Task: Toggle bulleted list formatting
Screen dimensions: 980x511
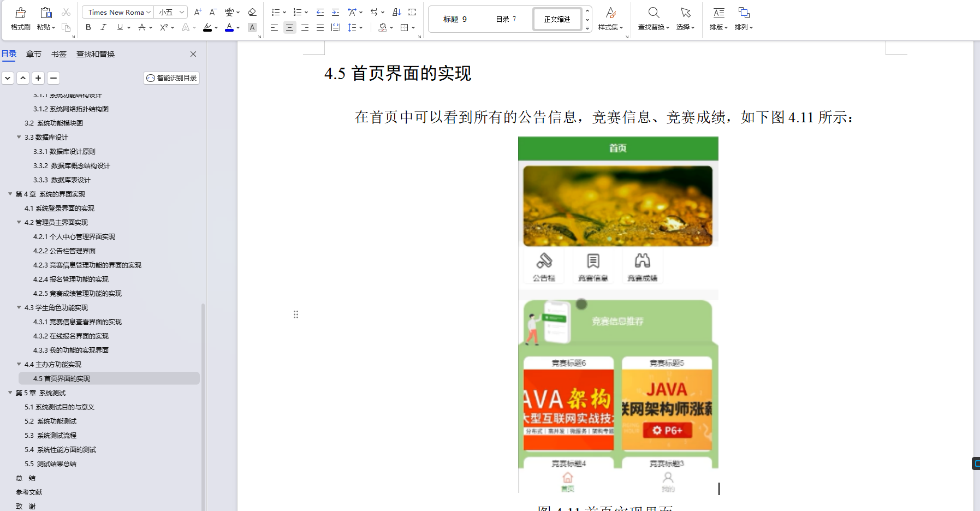Action: tap(275, 12)
